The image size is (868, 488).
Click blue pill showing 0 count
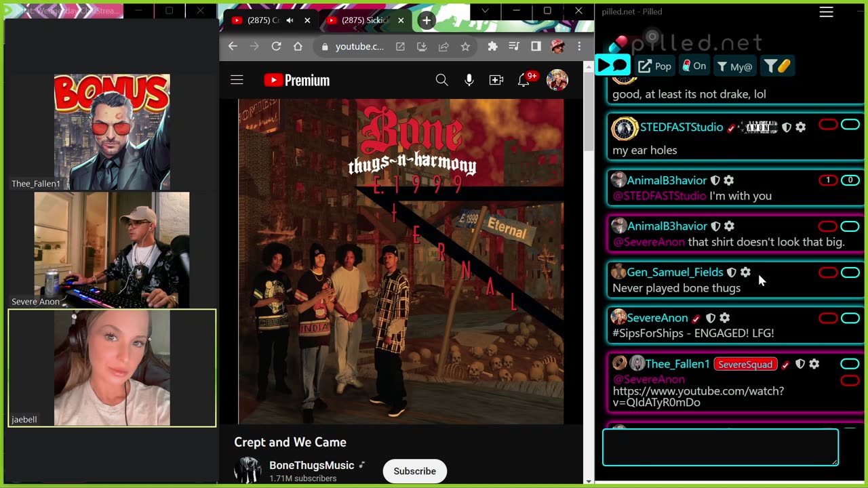click(x=850, y=180)
